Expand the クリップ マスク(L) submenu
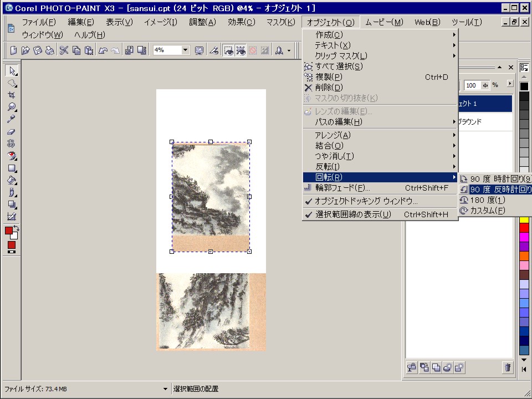The height and width of the screenshot is (399, 532). [380, 56]
